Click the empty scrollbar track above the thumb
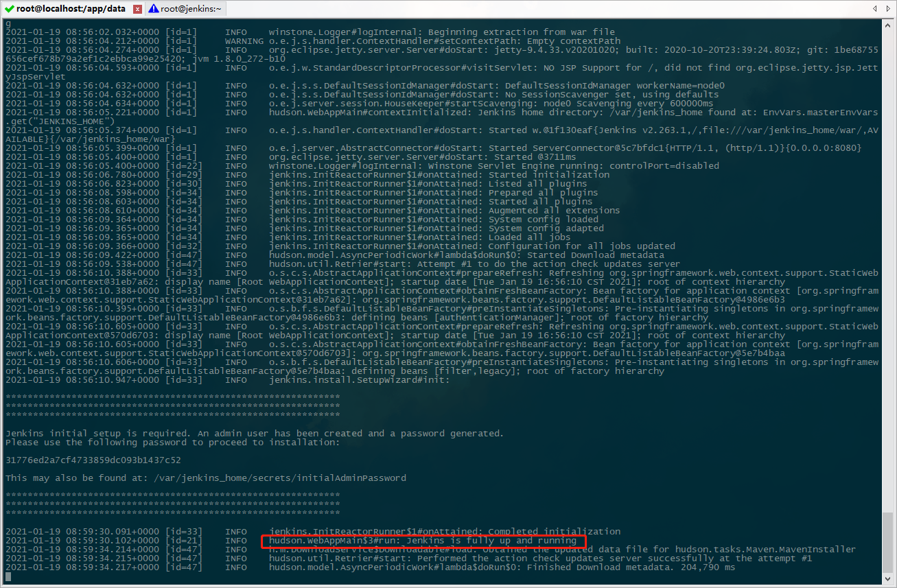Viewport: 897px width, 588px height. 888,274
